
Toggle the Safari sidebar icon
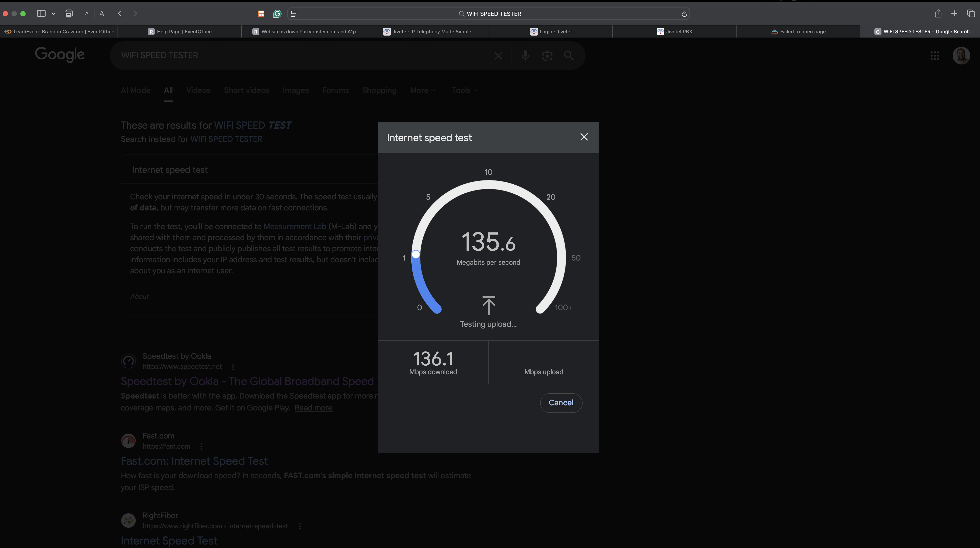tap(41, 14)
